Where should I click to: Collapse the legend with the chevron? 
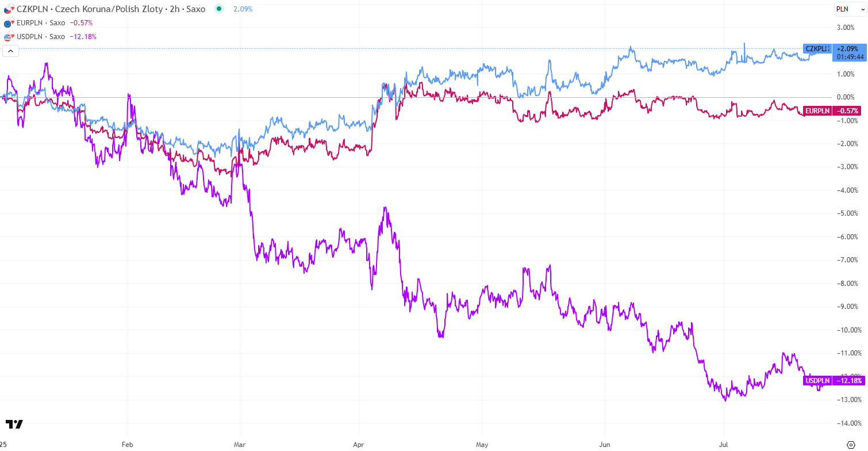point(11,51)
